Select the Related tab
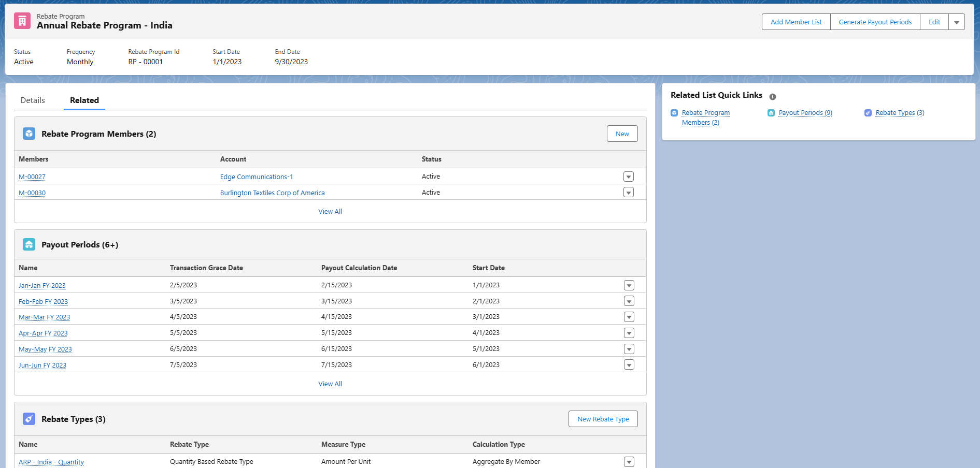The image size is (980, 468). (84, 100)
